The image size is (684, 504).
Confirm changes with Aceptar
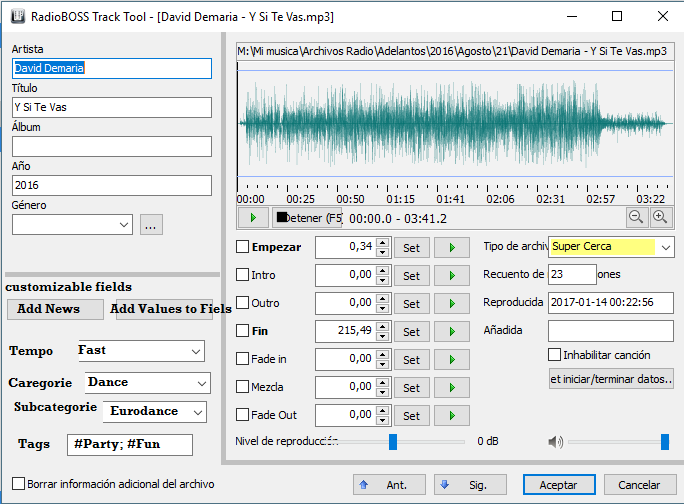click(x=559, y=484)
